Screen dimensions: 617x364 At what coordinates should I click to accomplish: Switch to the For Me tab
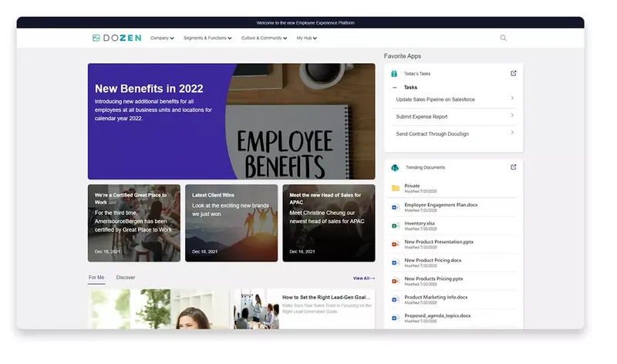pyautogui.click(x=96, y=278)
